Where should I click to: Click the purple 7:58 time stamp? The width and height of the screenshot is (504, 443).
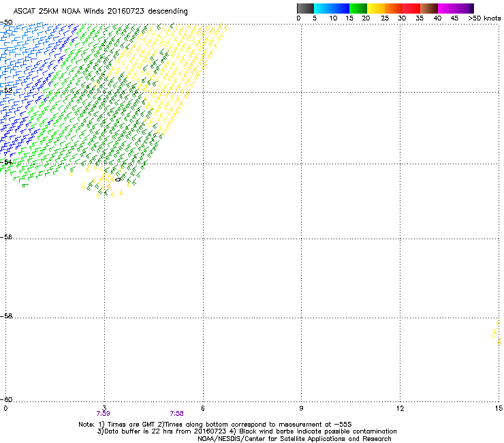pyautogui.click(x=177, y=414)
